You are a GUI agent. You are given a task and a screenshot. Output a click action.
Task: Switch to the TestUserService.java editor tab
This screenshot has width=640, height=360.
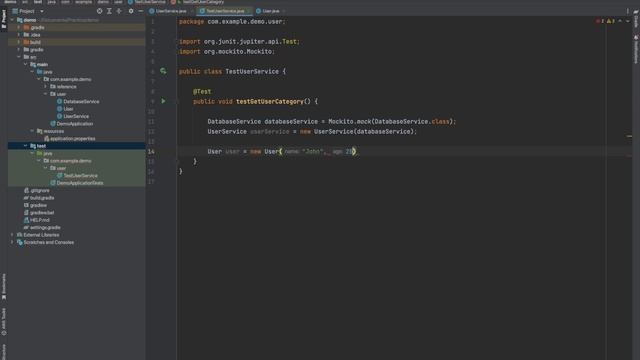point(224,11)
